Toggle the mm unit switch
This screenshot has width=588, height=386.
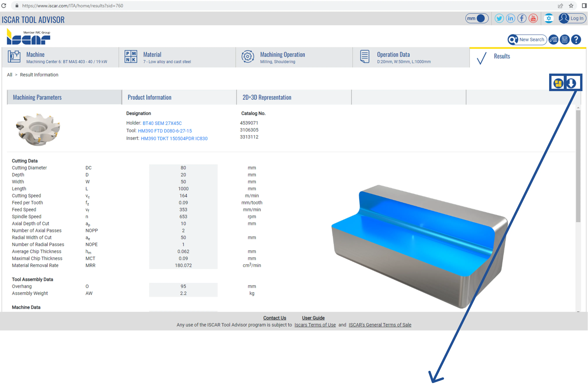(477, 18)
